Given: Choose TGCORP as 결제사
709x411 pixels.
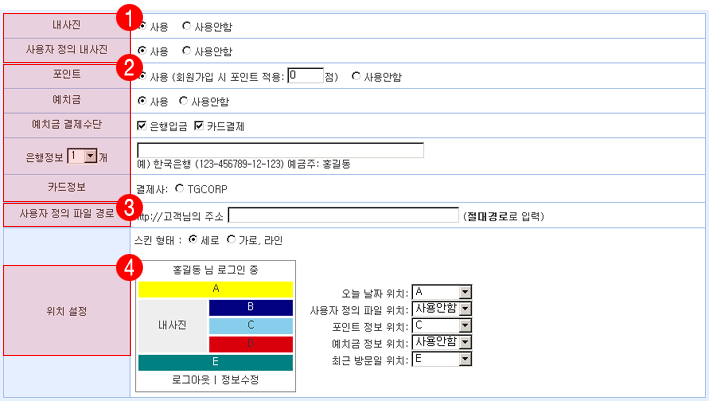Looking at the screenshot, I should click(180, 187).
